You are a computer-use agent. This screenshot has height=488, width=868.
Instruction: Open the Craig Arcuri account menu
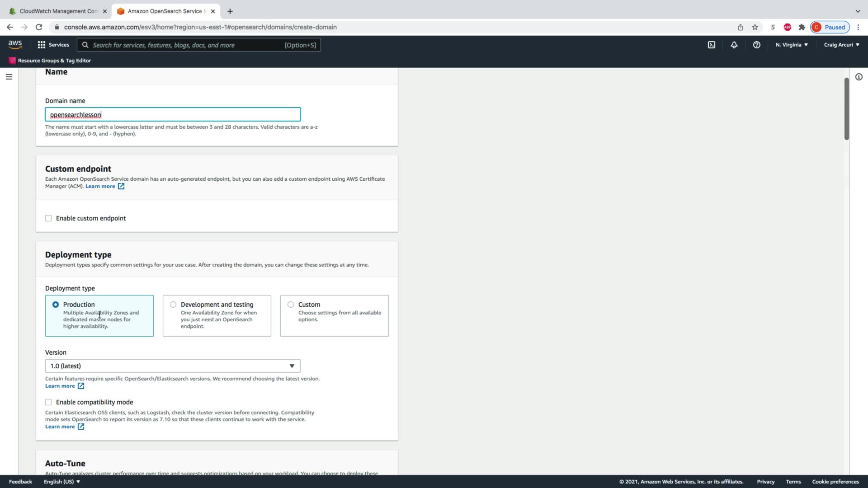coord(841,45)
